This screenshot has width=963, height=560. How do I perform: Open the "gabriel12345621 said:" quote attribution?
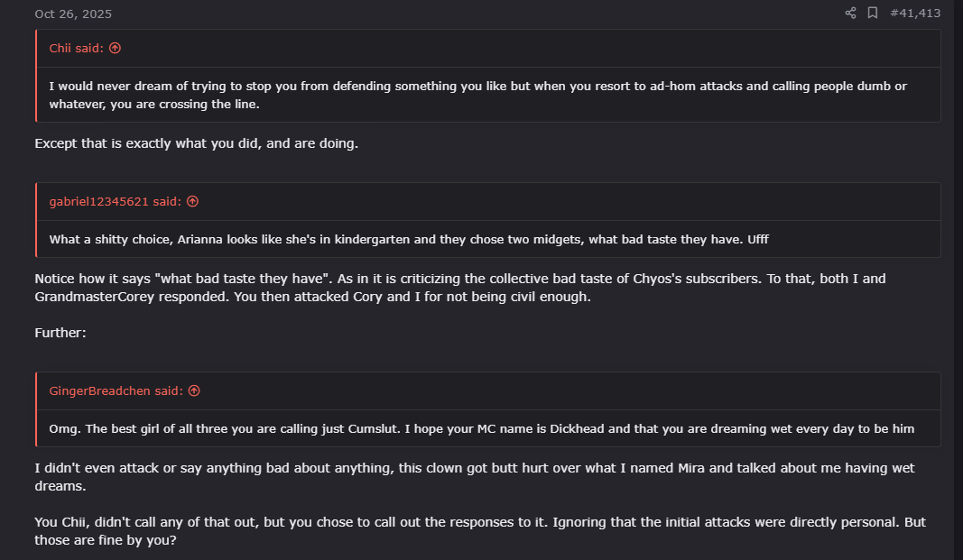coord(116,201)
